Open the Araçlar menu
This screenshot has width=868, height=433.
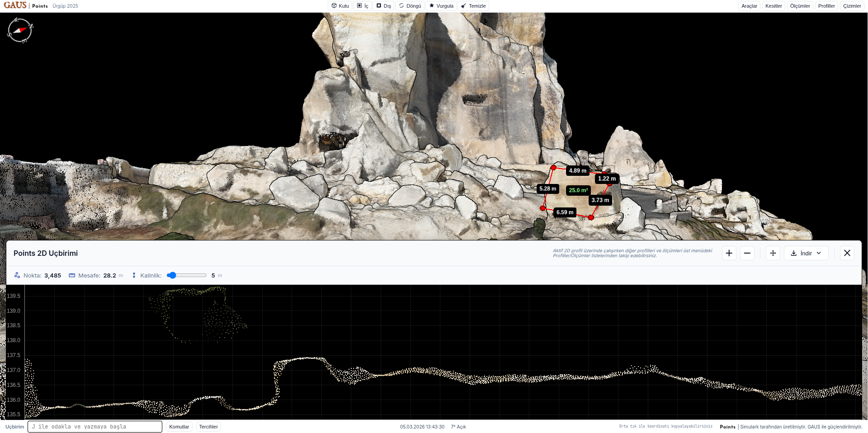tap(749, 6)
